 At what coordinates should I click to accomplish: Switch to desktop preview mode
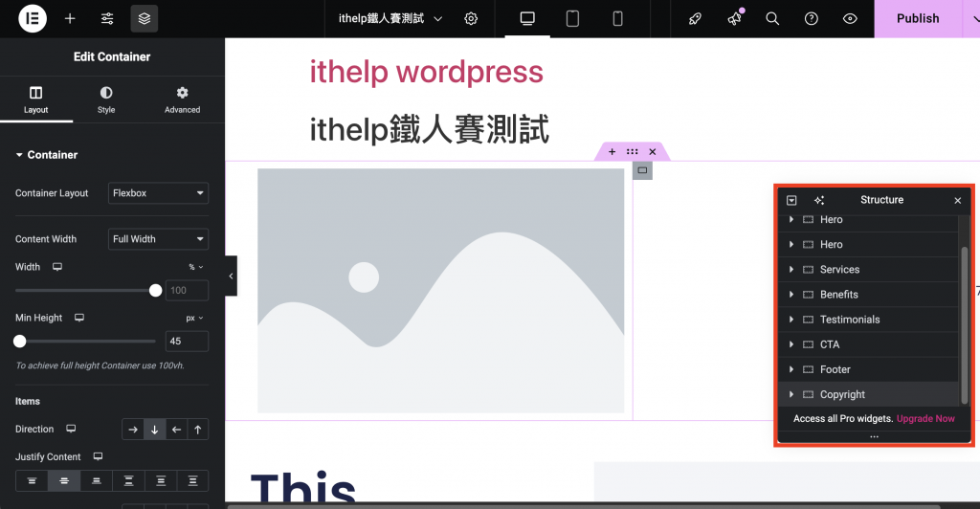click(x=527, y=19)
